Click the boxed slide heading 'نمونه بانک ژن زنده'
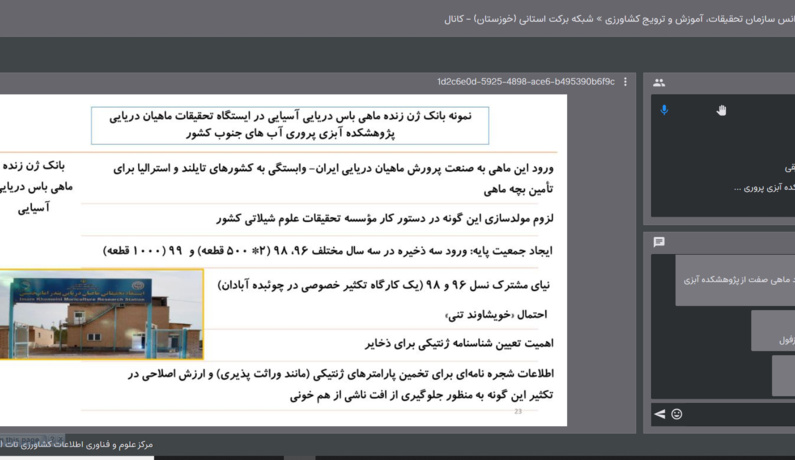This screenshot has width=795, height=460. [x=290, y=125]
